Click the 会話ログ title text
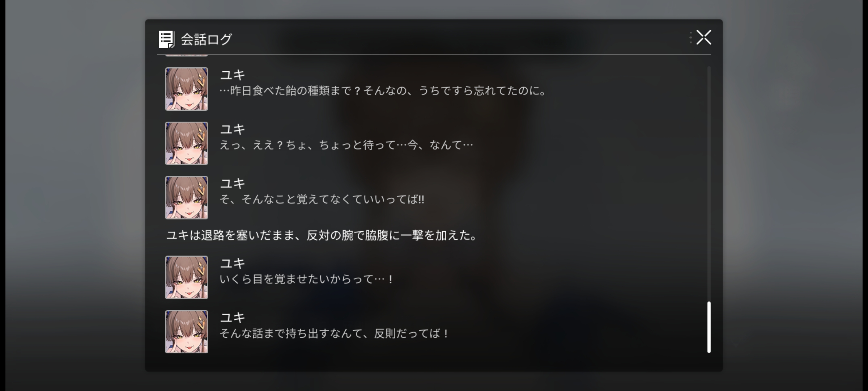868x391 pixels. tap(206, 39)
